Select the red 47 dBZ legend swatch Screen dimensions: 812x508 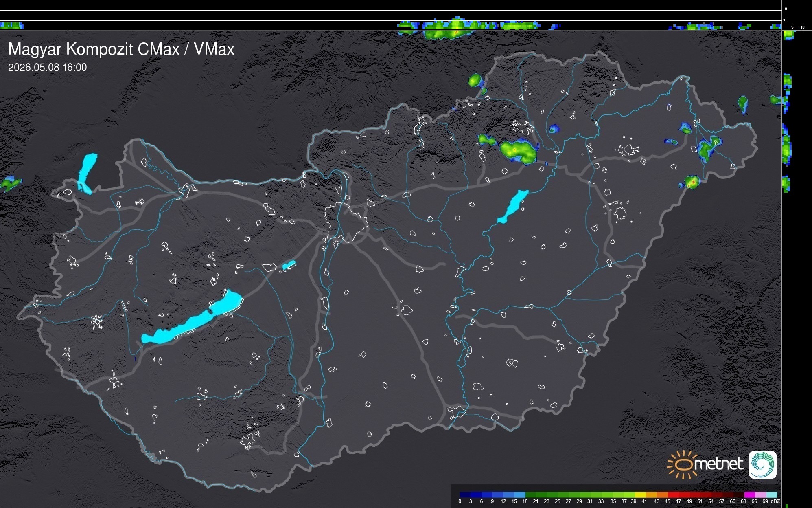tap(673, 495)
